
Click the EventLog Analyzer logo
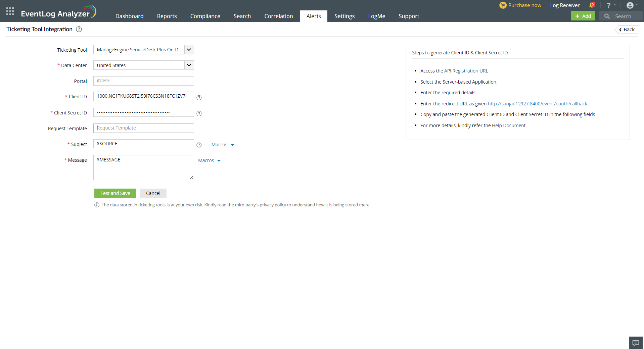58,12
